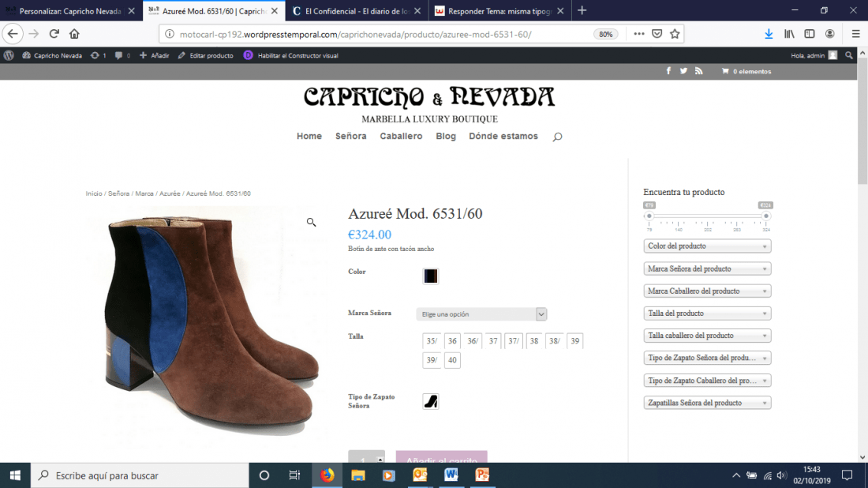Open WordPress logo admin menu

[x=9, y=55]
